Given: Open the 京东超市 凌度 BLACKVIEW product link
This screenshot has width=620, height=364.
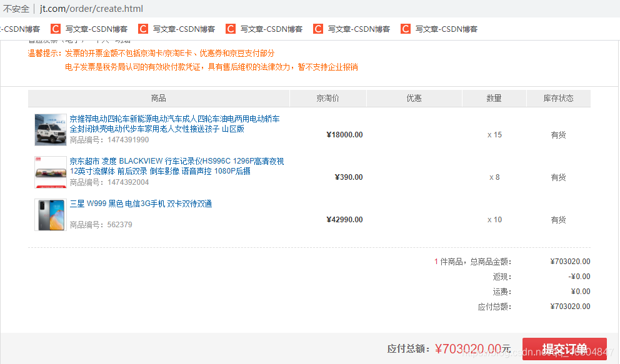Looking at the screenshot, I should (177, 166).
